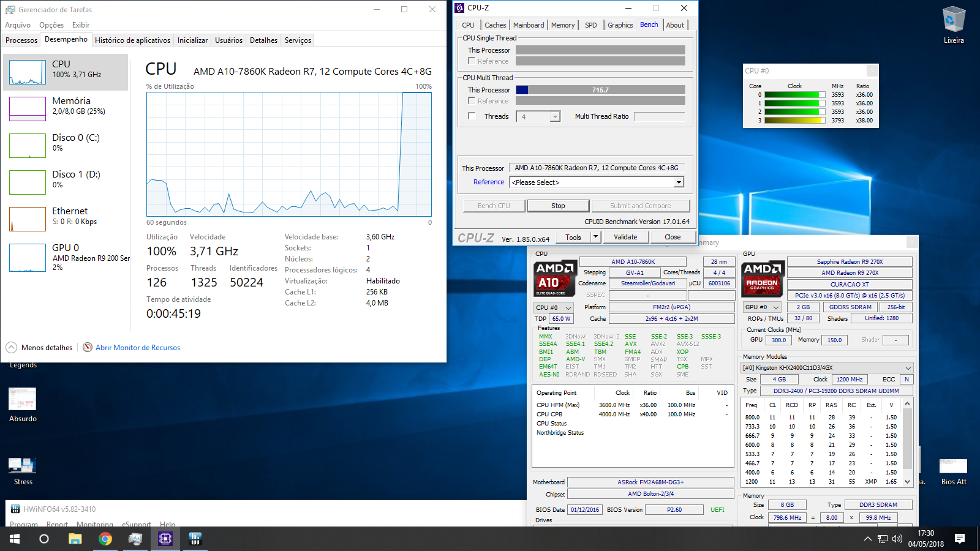Collapse with Menos detalhes chevron
This screenshot has width=980, height=551.
[x=11, y=347]
